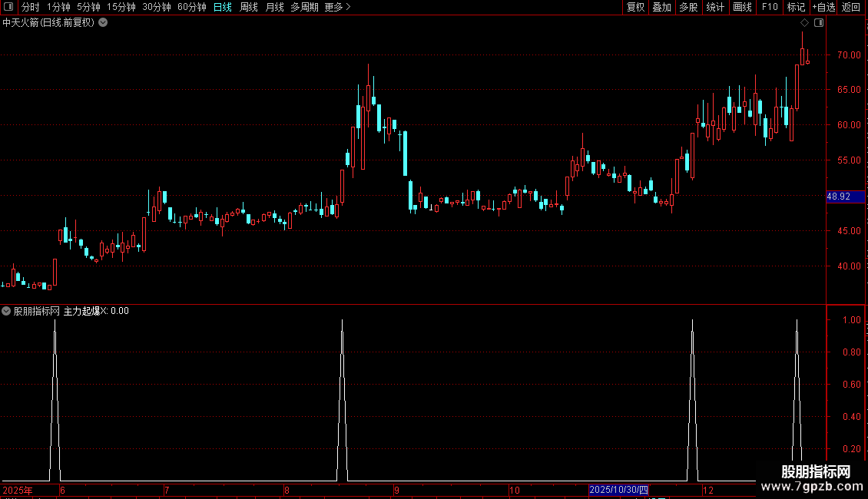Image resolution: width=868 pixels, height=499 pixels.
Task: Select the 15分钟 timeframe
Action: coord(121,7)
